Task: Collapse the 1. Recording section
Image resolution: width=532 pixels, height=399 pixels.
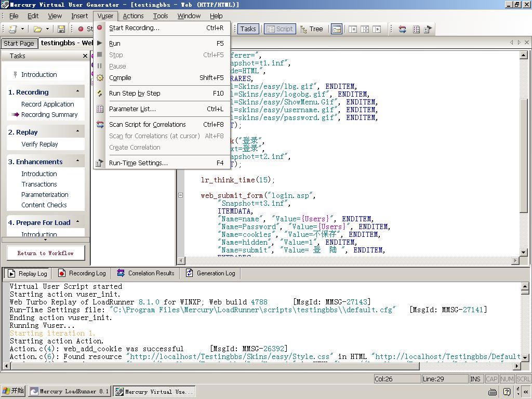Action: point(78,91)
